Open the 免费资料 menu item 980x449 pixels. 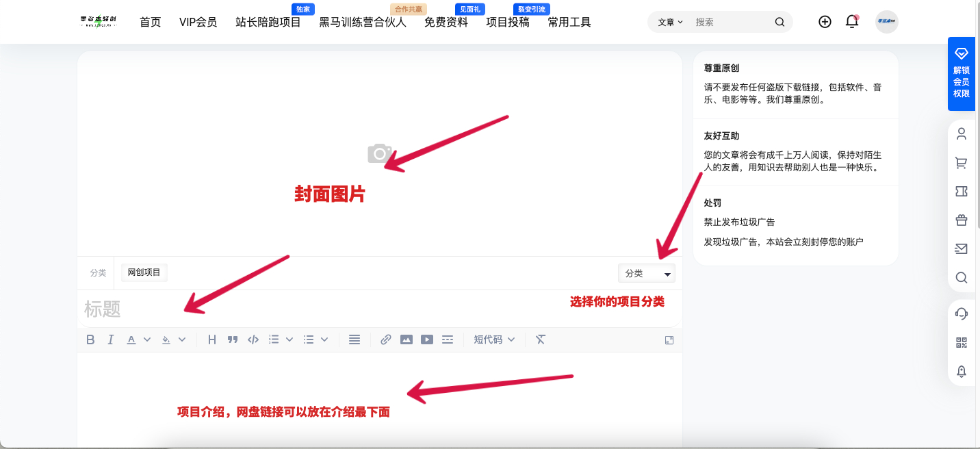(x=446, y=21)
